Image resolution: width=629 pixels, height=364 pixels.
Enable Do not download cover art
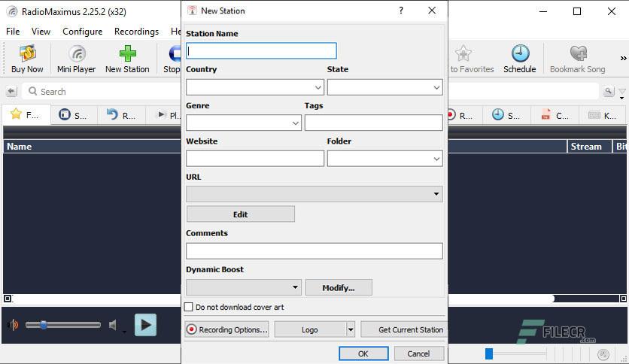(189, 307)
